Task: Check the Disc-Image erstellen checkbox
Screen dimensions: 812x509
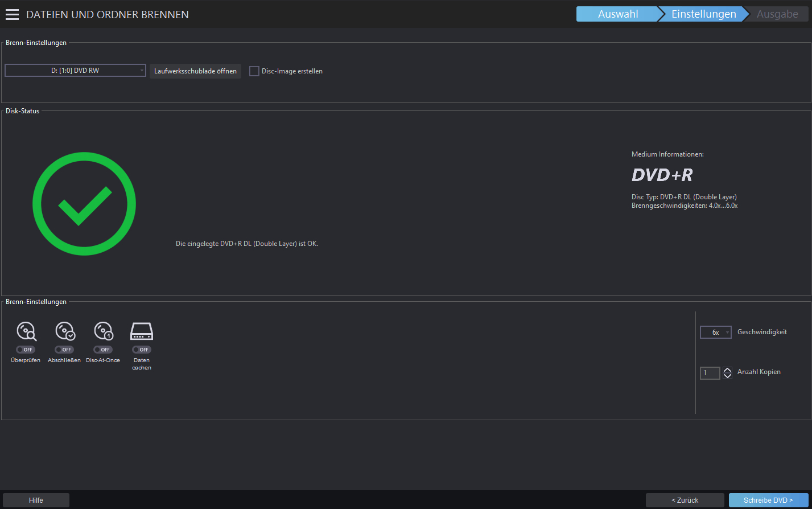Action: [x=254, y=71]
